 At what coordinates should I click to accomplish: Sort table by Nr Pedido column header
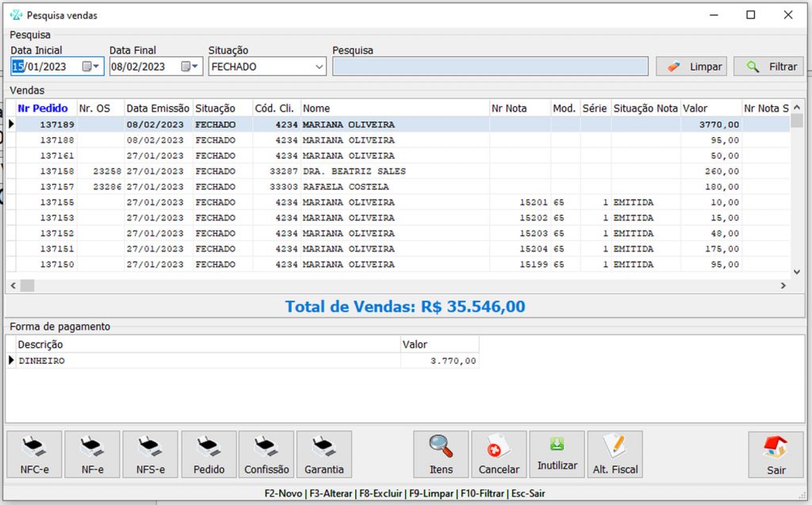point(43,108)
